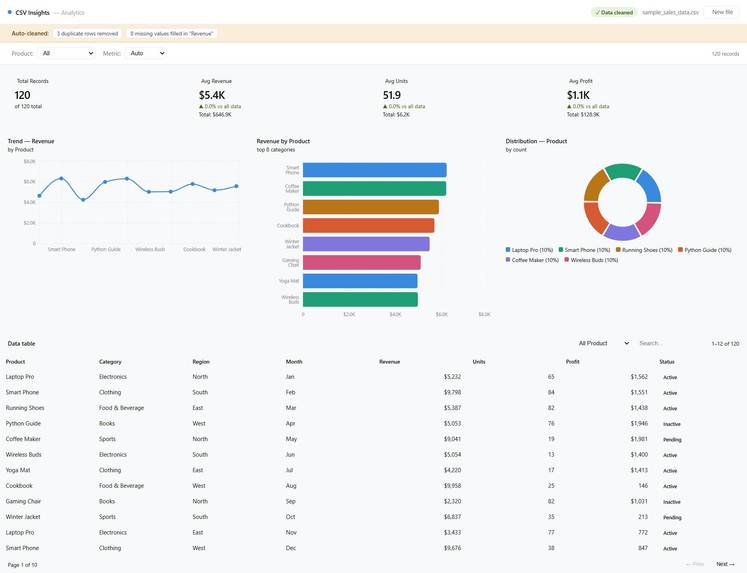Click Coffee Maker legend color swatch

point(508,260)
